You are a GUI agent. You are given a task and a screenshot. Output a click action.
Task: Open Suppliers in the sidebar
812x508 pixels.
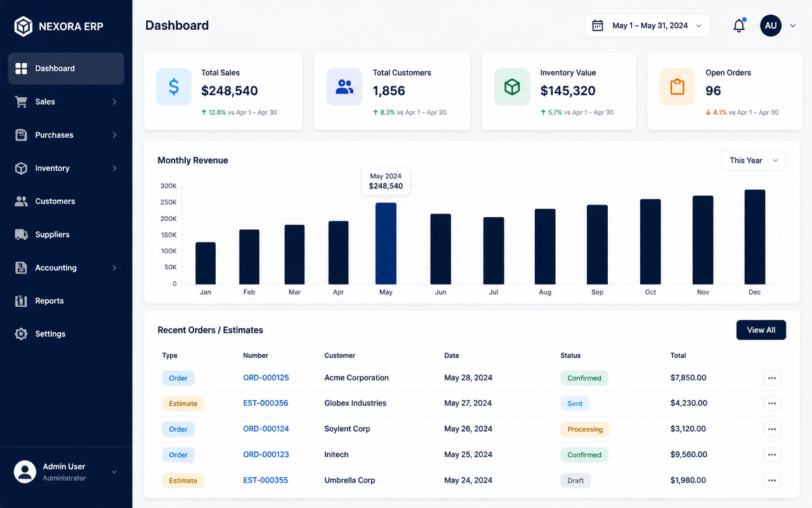(x=66, y=234)
